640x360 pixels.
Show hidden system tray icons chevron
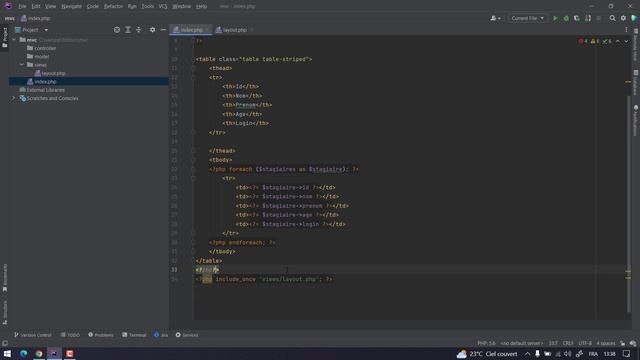tap(527, 354)
